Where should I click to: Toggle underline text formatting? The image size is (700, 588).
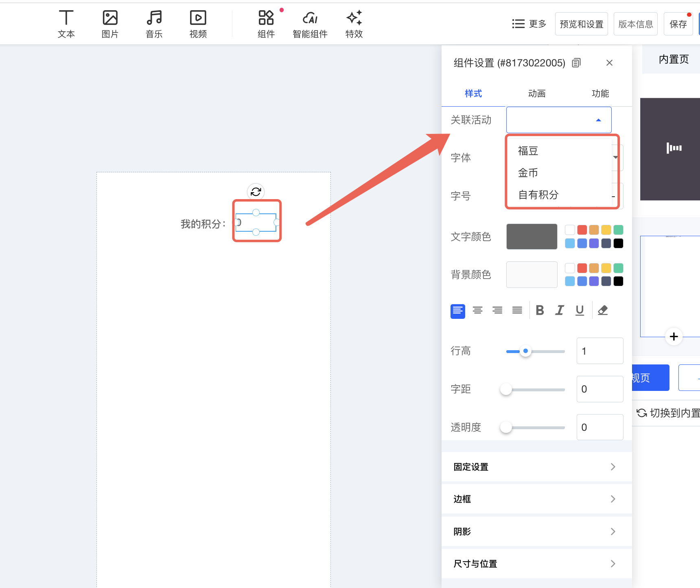click(x=580, y=310)
